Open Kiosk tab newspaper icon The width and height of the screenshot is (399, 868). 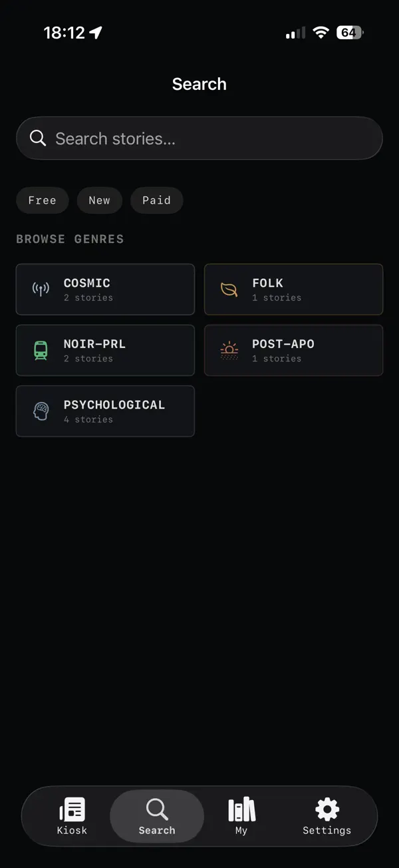(x=72, y=810)
